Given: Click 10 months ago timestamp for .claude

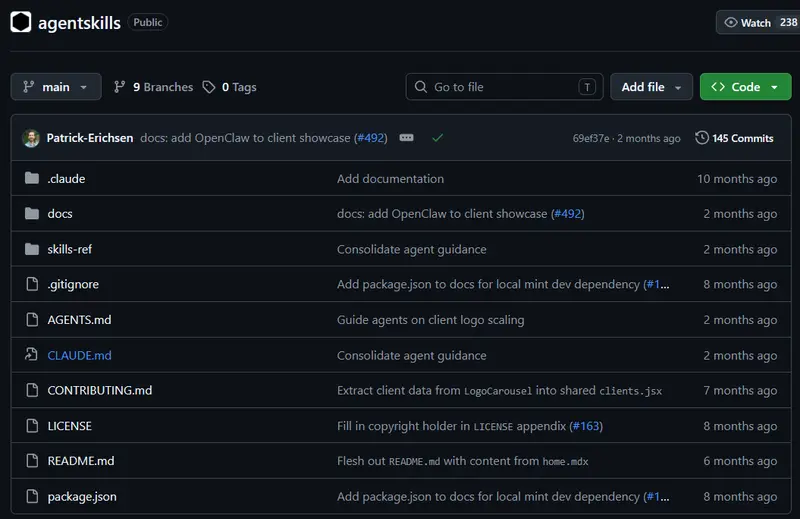Looking at the screenshot, I should (737, 179).
